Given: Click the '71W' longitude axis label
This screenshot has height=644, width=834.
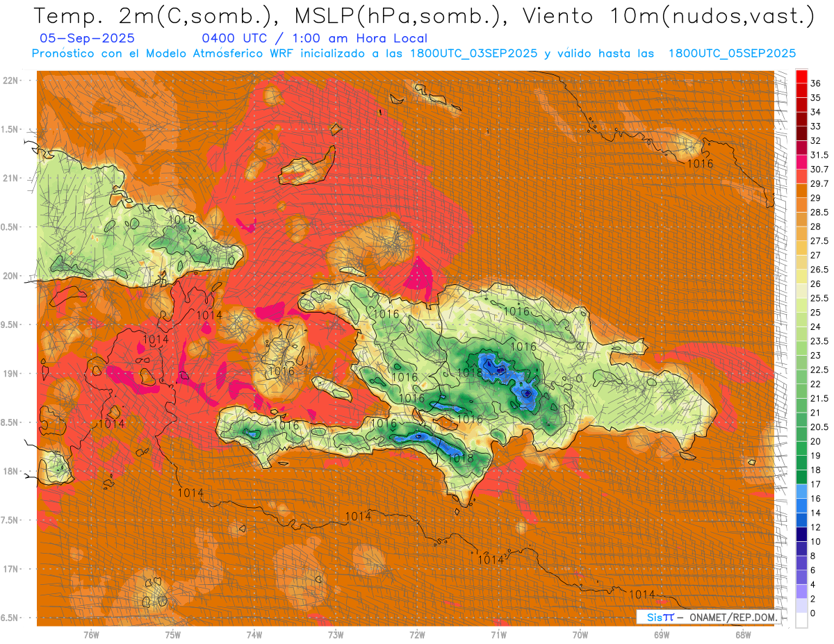Looking at the screenshot, I should (498, 634).
